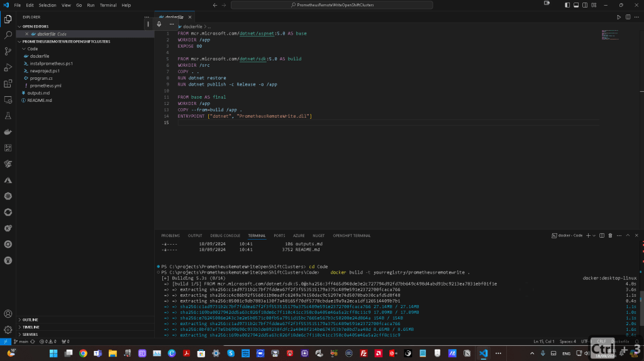Click the editor minimap preview
The width and height of the screenshot is (644, 361).
610,35
